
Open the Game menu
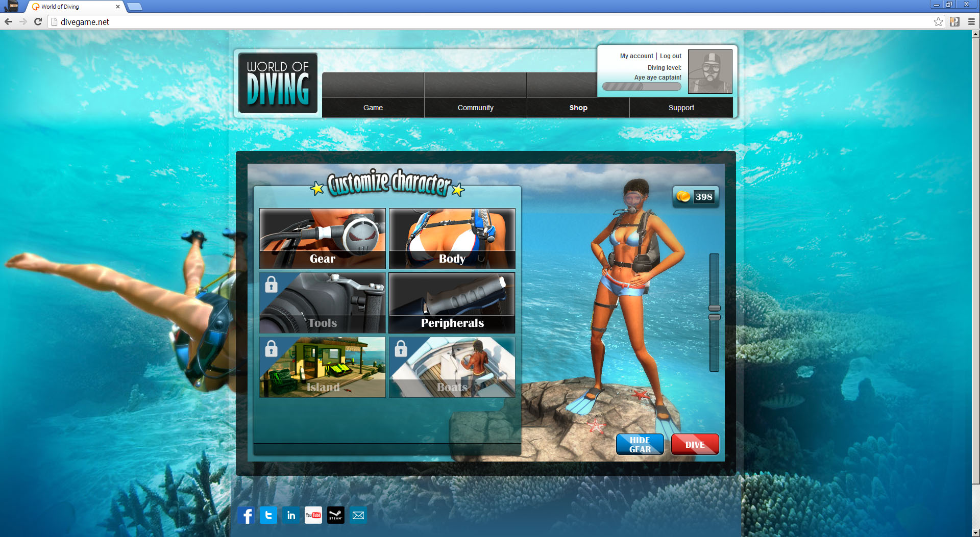click(373, 108)
